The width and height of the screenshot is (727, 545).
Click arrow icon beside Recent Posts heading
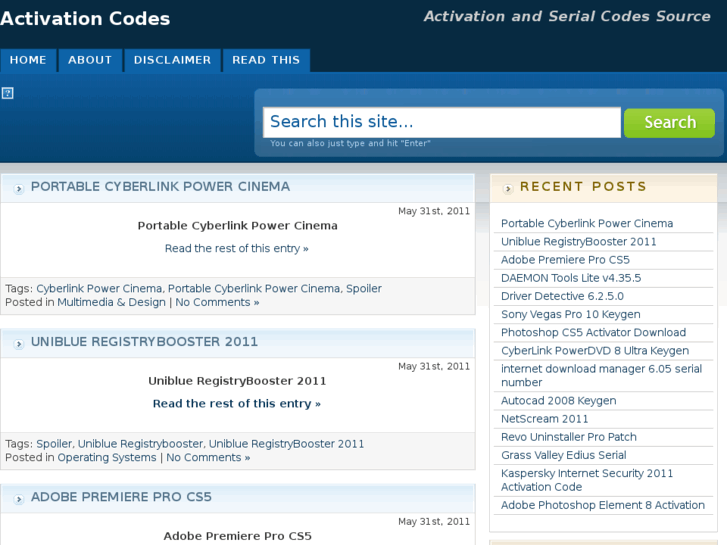(x=508, y=189)
